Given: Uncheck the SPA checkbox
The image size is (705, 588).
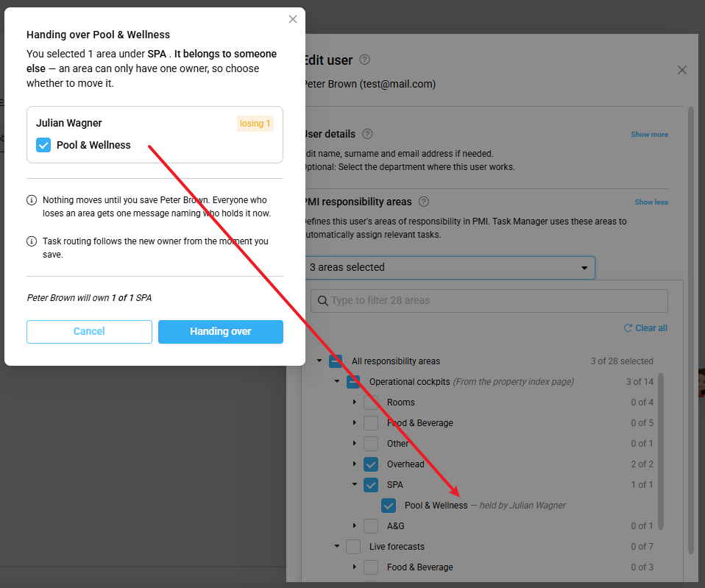Looking at the screenshot, I should coord(371,485).
